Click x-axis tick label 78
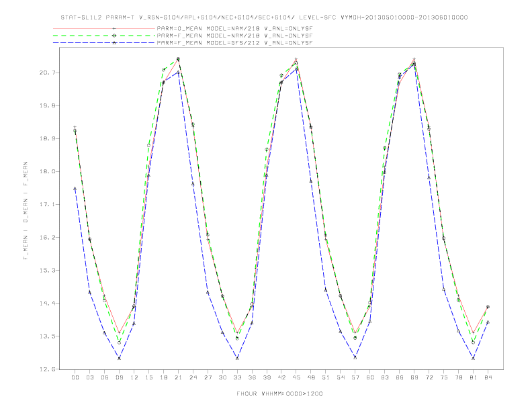Viewport: 532px width, 411px height. click(458, 377)
